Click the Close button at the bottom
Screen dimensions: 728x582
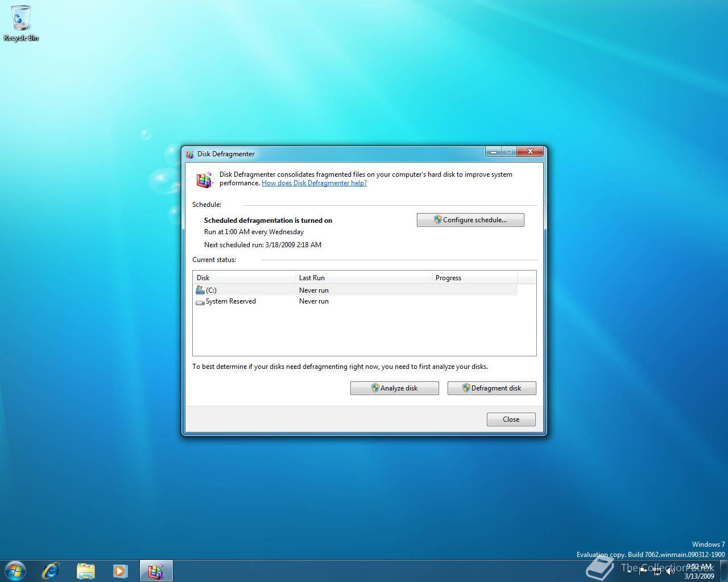point(511,419)
